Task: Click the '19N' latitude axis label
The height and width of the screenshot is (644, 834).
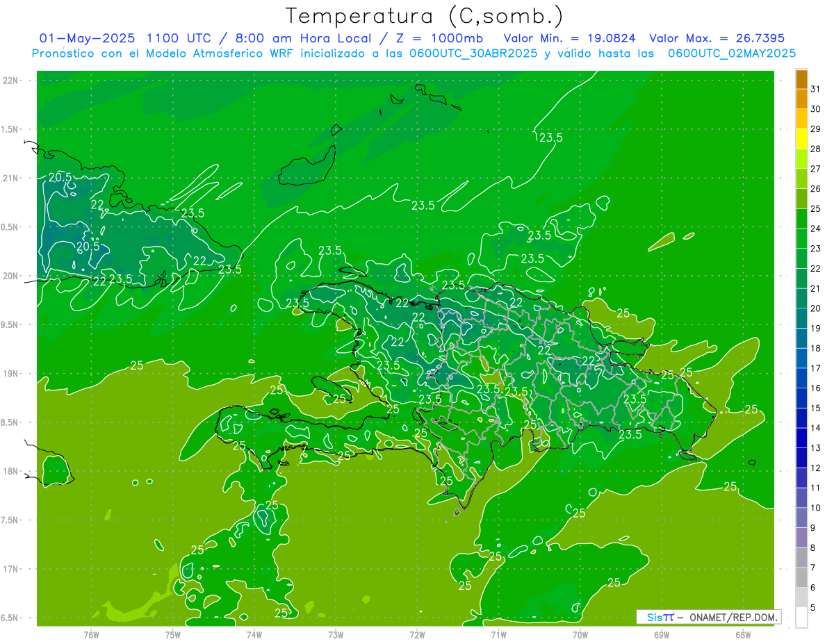Action: click(10, 374)
